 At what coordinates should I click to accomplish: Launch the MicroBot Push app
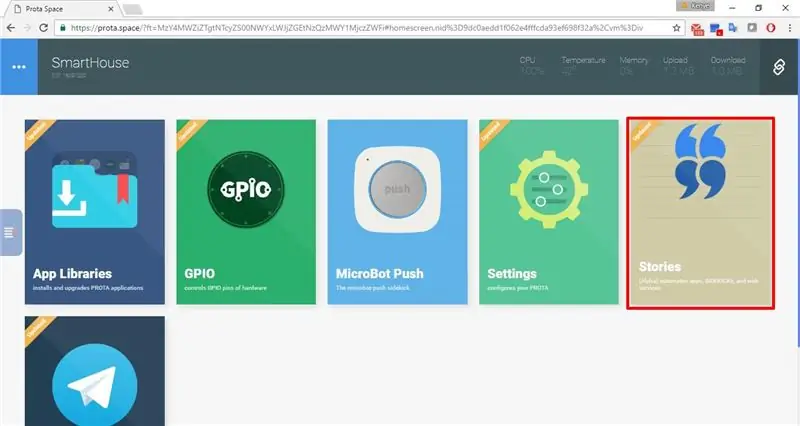tap(397, 212)
